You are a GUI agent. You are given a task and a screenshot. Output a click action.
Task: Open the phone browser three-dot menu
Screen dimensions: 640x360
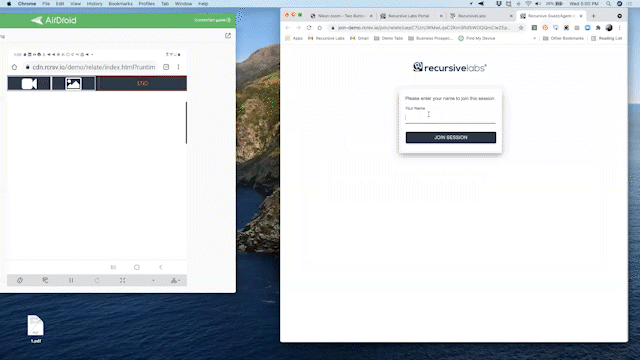point(178,67)
